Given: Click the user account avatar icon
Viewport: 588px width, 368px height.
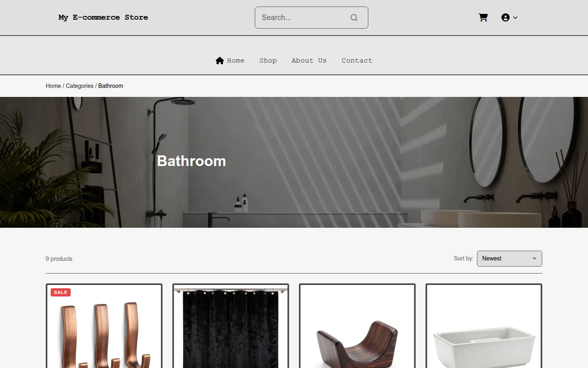Looking at the screenshot, I should pos(506,18).
